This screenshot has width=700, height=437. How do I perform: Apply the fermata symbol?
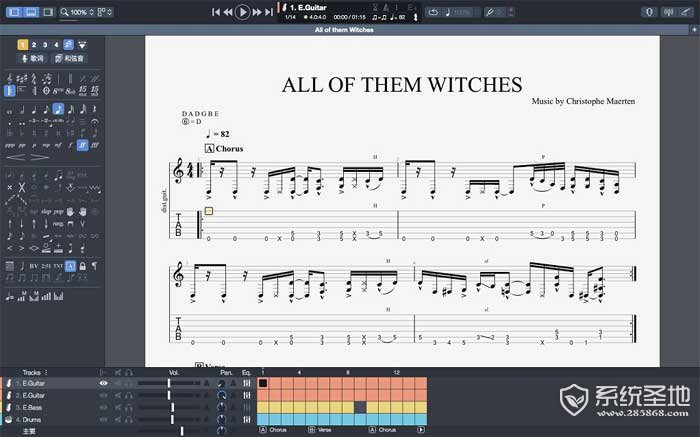(94, 121)
